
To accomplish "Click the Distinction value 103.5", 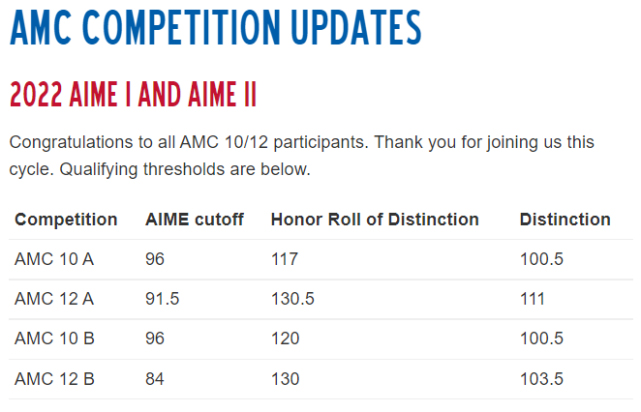I will 542,379.
